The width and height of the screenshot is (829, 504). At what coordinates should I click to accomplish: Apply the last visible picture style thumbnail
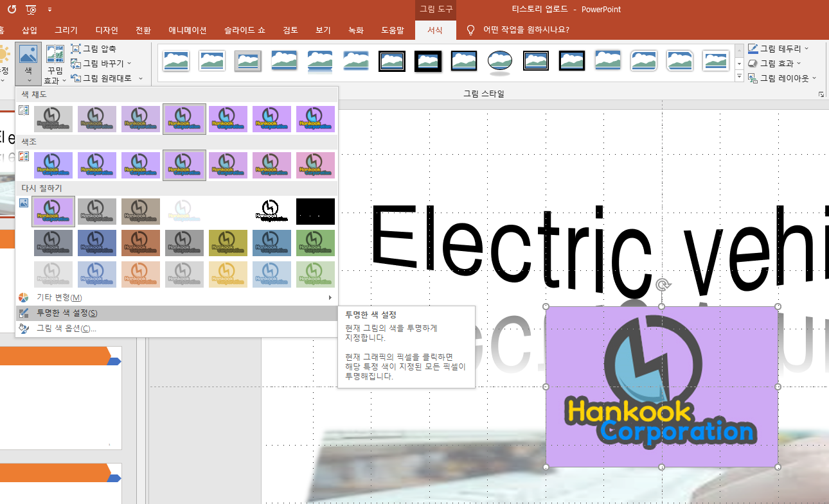715,62
